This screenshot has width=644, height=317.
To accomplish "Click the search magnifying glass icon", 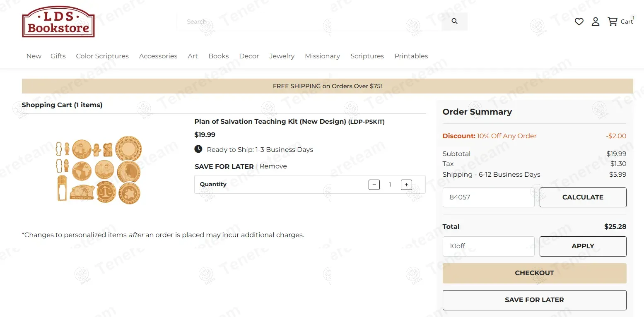I will pos(454,21).
